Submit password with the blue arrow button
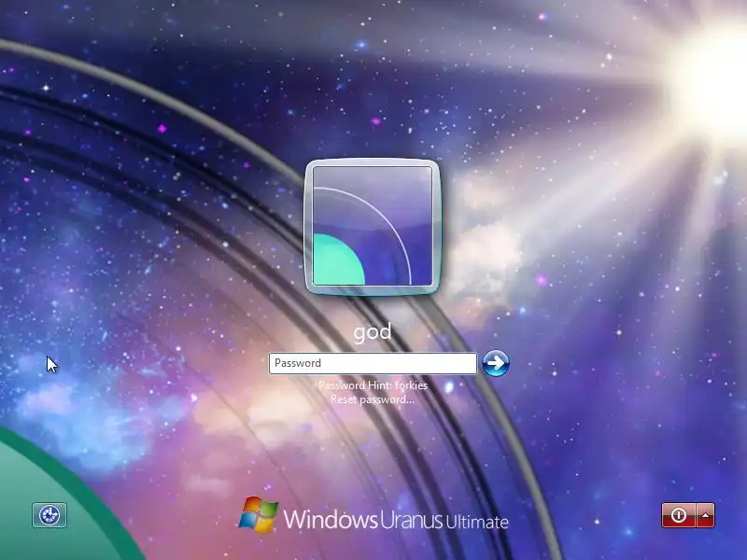 pyautogui.click(x=496, y=363)
